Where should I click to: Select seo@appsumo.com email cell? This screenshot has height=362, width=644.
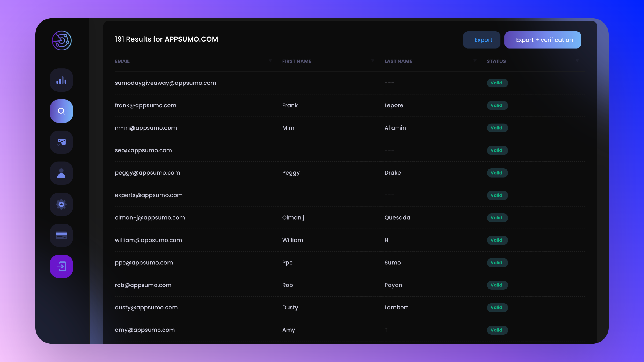(143, 150)
